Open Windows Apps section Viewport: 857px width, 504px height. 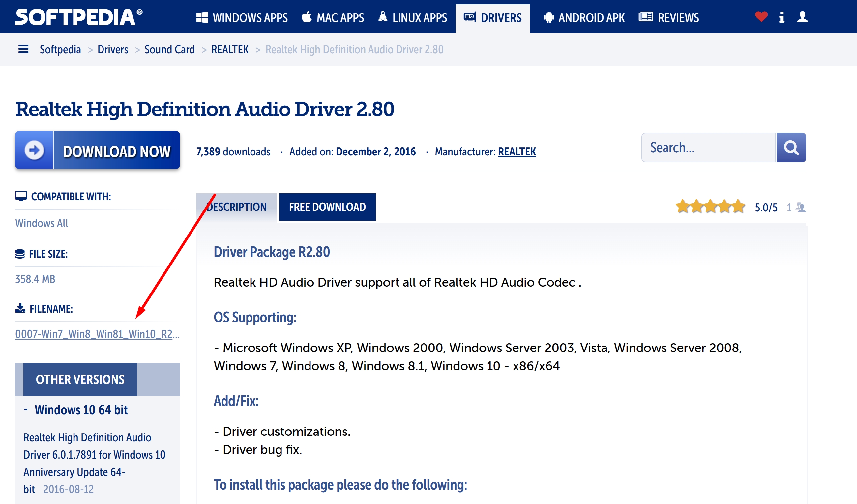pos(242,17)
